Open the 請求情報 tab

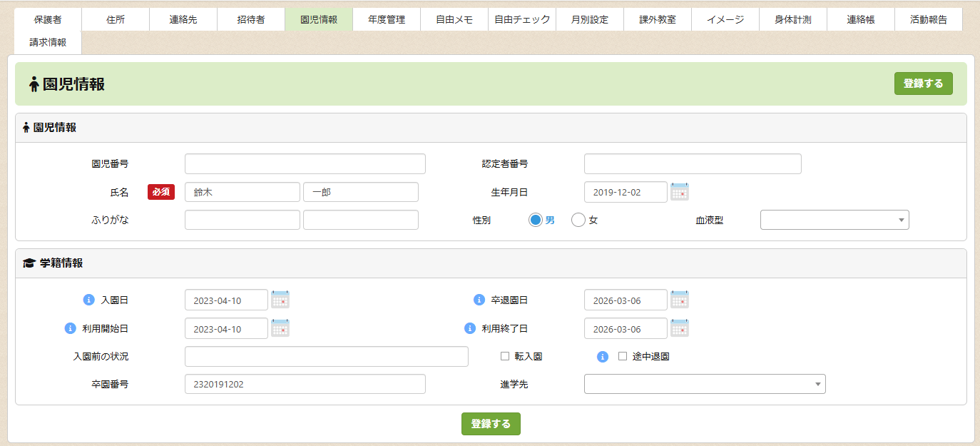(x=48, y=43)
